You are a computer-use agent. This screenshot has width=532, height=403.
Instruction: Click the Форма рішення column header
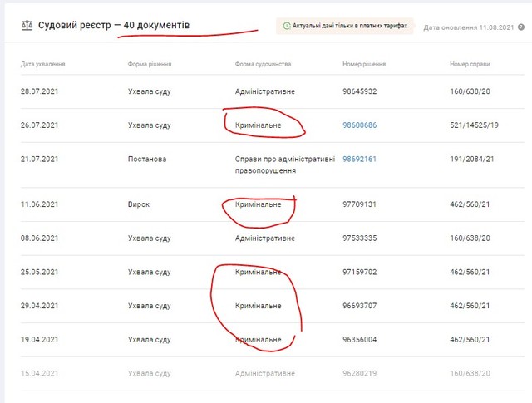150,64
